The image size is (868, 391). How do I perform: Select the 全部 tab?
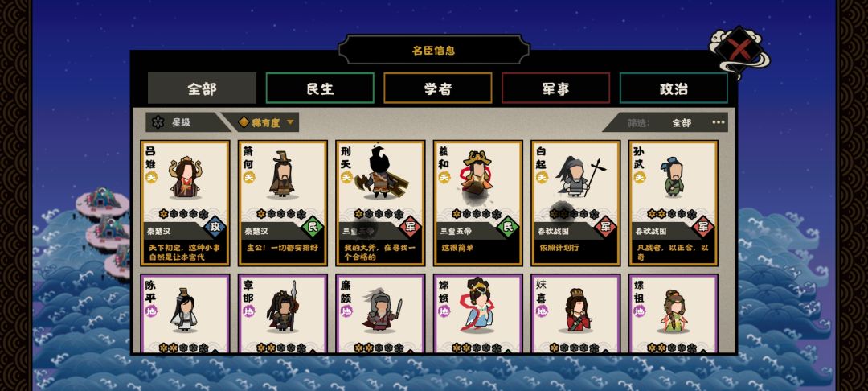tap(202, 88)
